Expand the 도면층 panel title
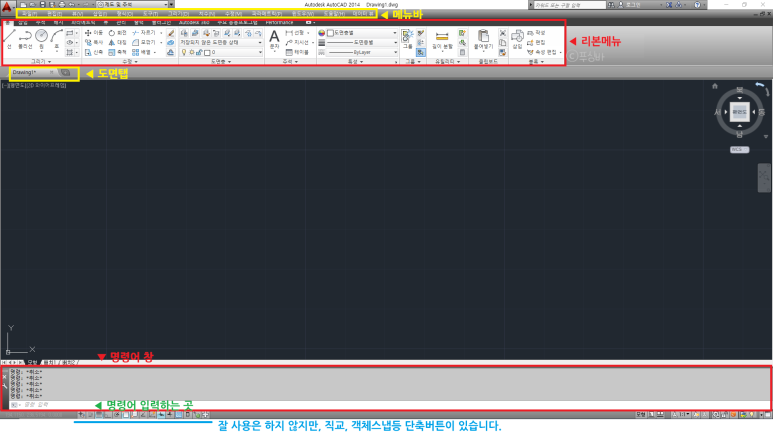773x434 pixels. pos(221,62)
